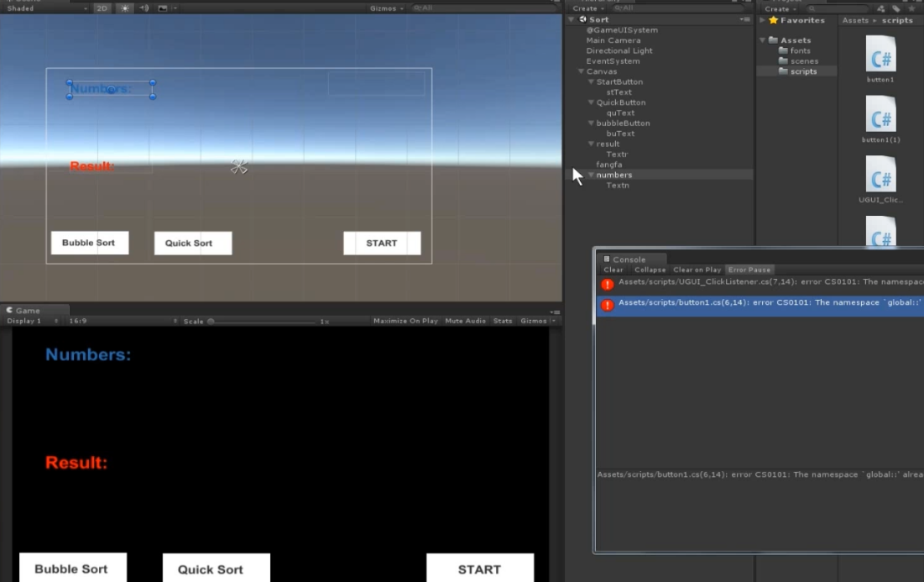Enable Mute Audio in Game view

[x=466, y=321]
